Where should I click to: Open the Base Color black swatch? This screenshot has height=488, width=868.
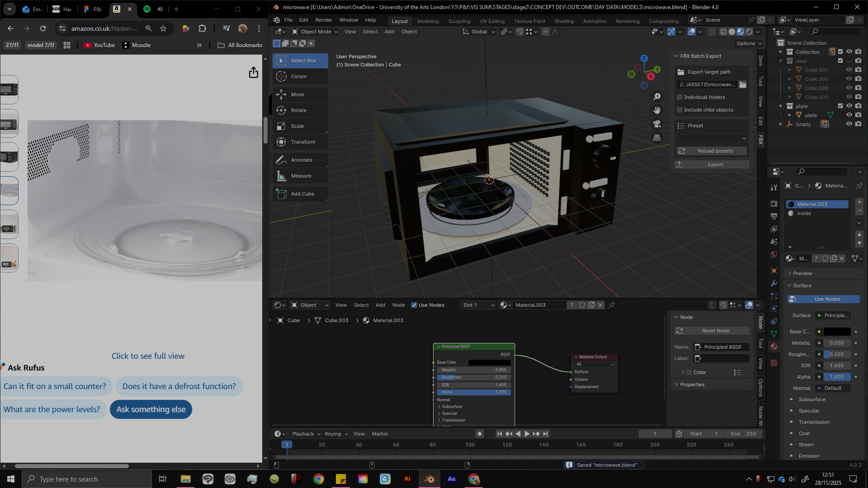[x=837, y=332]
